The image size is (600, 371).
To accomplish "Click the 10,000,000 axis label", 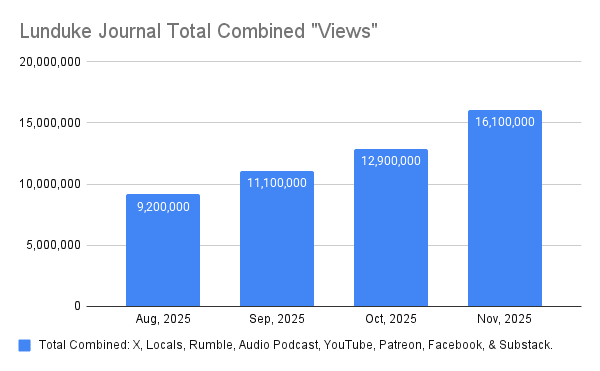I will click(x=50, y=184).
